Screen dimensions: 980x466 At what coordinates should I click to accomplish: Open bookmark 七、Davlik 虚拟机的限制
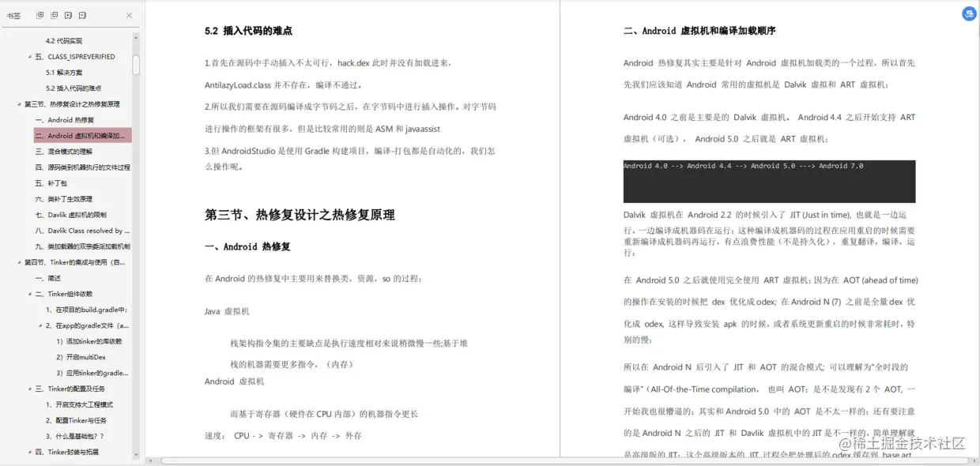[70, 215]
